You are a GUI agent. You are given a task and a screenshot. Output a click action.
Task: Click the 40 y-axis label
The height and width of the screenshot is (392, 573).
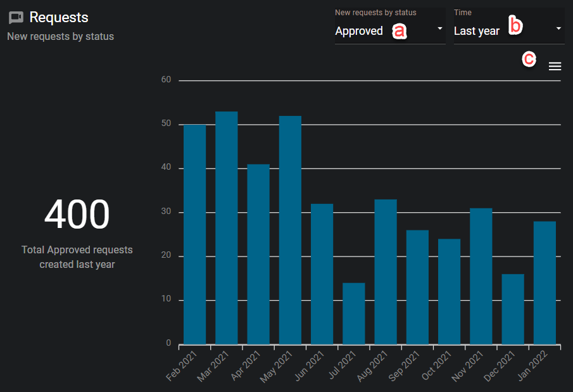click(166, 167)
